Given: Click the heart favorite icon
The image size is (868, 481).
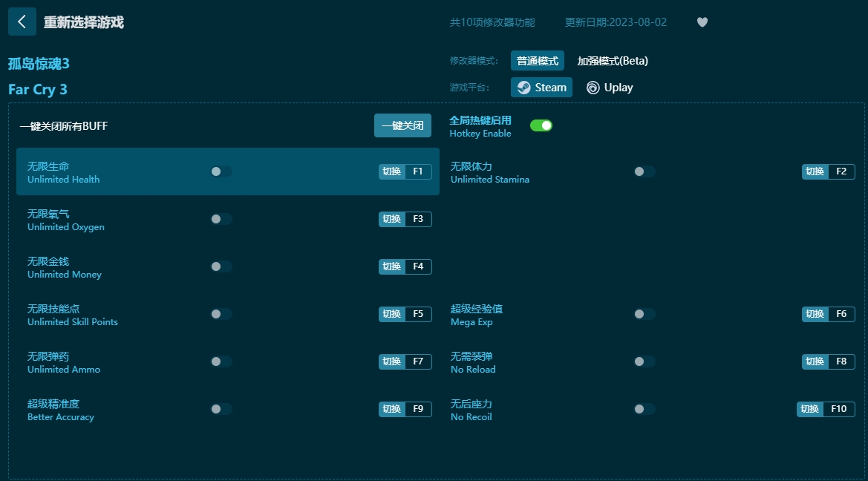Looking at the screenshot, I should point(702,22).
